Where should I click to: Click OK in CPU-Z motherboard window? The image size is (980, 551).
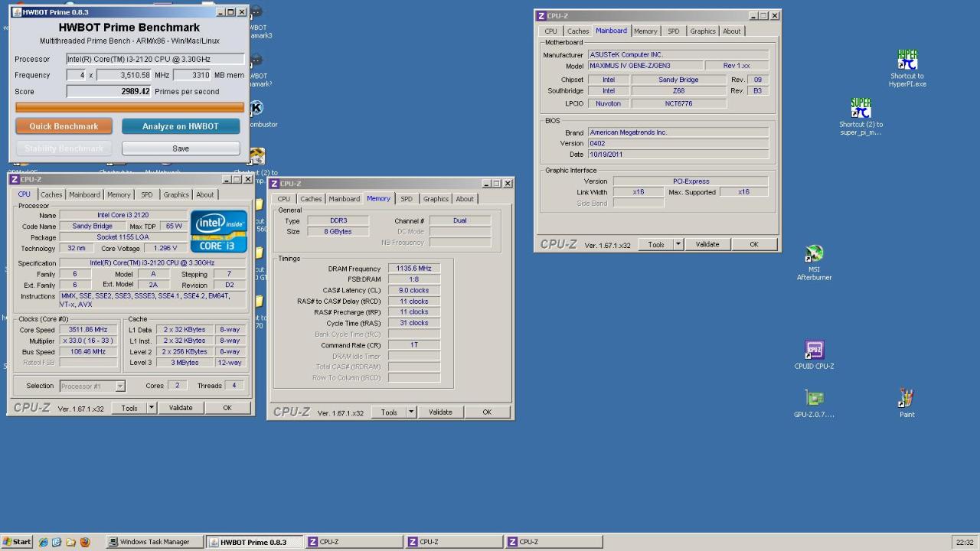pos(754,244)
